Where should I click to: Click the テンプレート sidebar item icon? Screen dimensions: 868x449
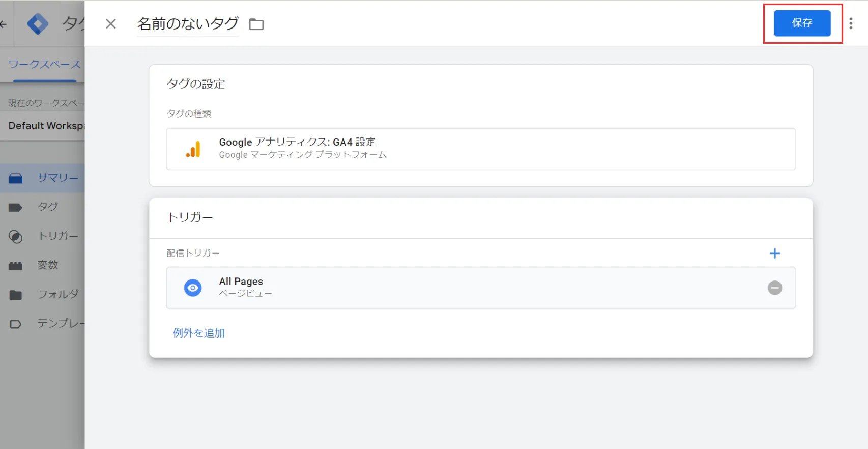pos(16,324)
